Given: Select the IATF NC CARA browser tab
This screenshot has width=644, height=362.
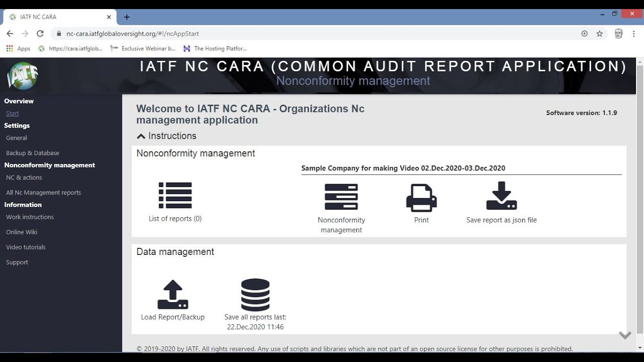Looking at the screenshot, I should (x=59, y=17).
